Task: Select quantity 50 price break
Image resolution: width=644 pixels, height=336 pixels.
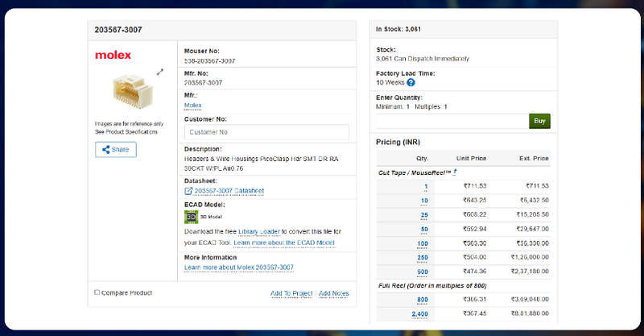Action: 424,229
